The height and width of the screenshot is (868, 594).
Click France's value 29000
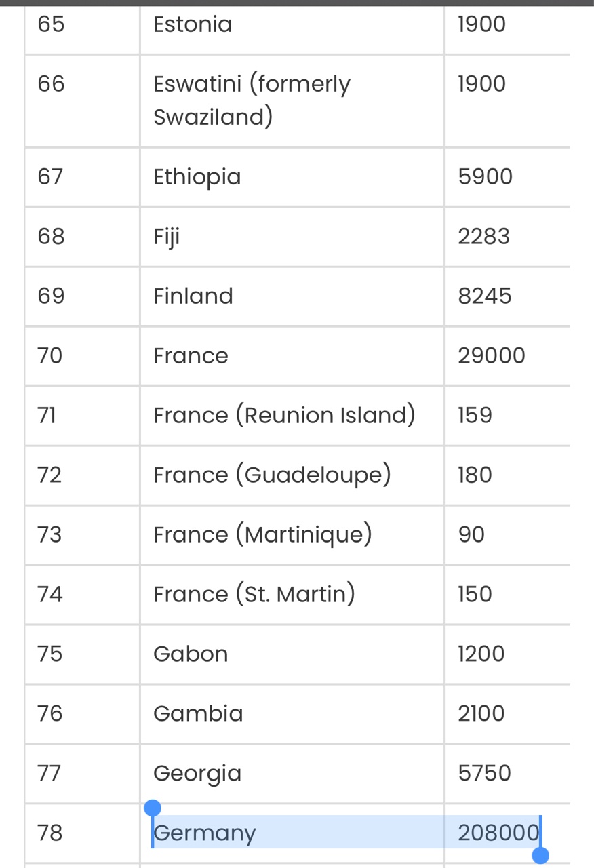492,356
